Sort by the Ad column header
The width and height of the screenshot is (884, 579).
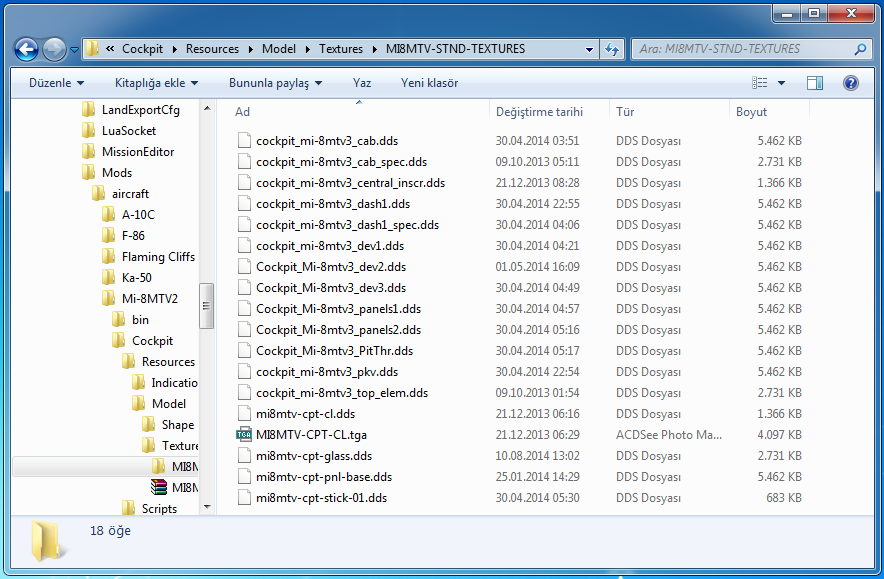pos(242,112)
